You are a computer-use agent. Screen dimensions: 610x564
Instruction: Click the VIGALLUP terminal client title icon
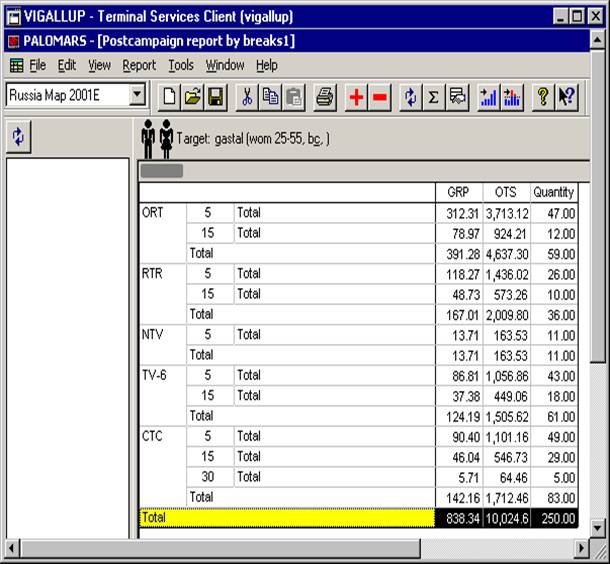14,17
